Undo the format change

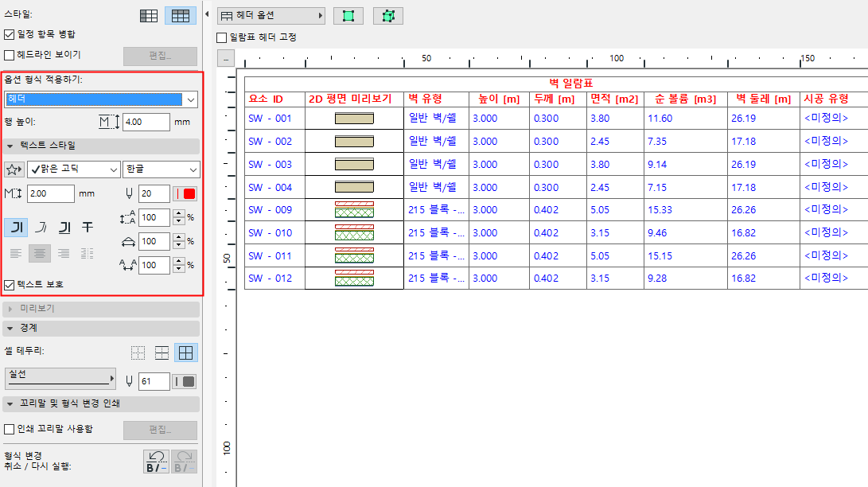click(157, 462)
